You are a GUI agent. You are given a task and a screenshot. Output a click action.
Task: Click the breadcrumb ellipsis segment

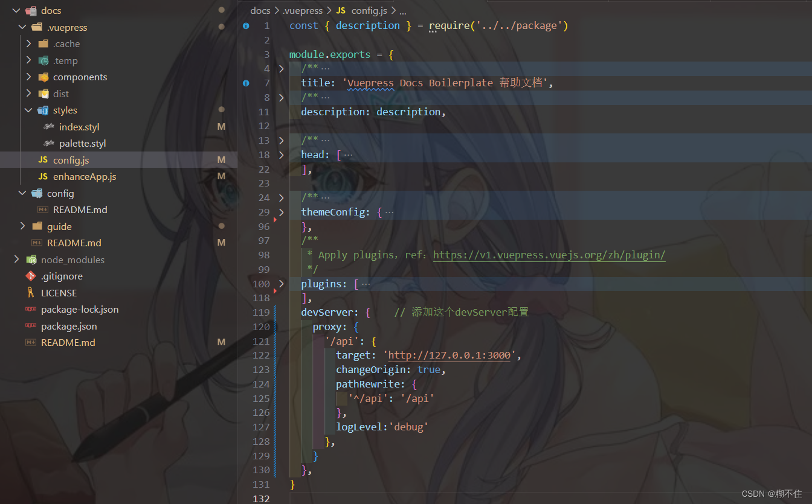click(403, 11)
